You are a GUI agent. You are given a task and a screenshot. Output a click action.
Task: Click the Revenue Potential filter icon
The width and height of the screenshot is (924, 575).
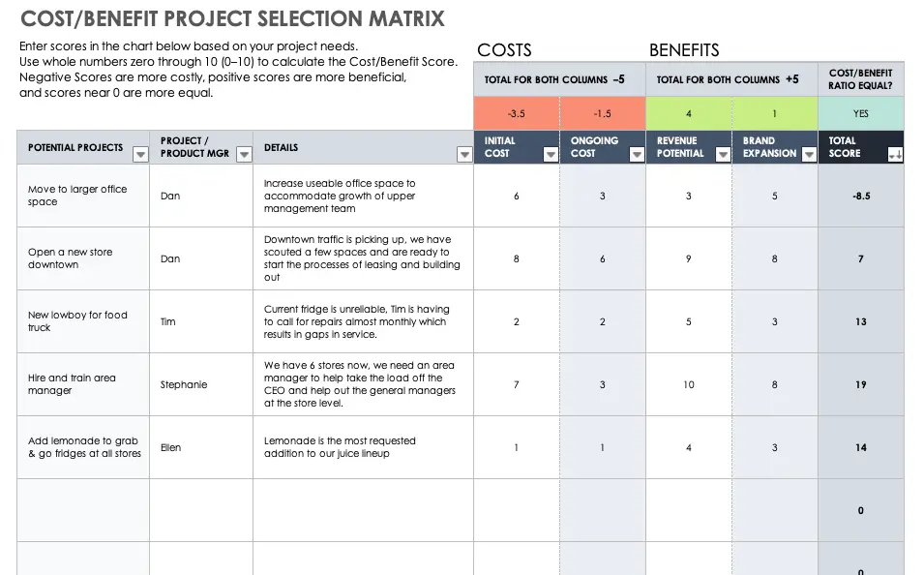click(x=723, y=153)
